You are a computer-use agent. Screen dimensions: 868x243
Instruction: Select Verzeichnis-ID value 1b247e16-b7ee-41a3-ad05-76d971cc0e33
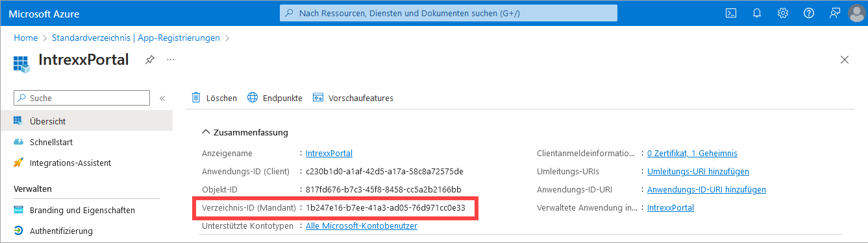386,208
